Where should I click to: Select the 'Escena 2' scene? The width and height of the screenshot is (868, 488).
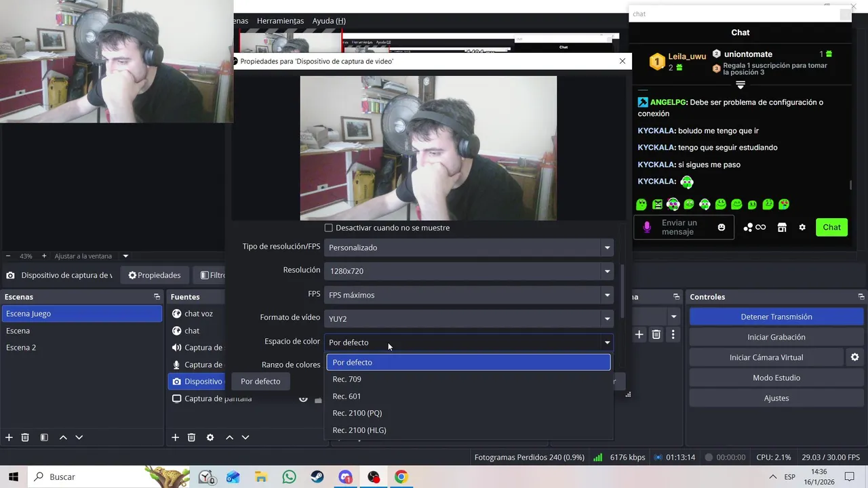(x=82, y=347)
